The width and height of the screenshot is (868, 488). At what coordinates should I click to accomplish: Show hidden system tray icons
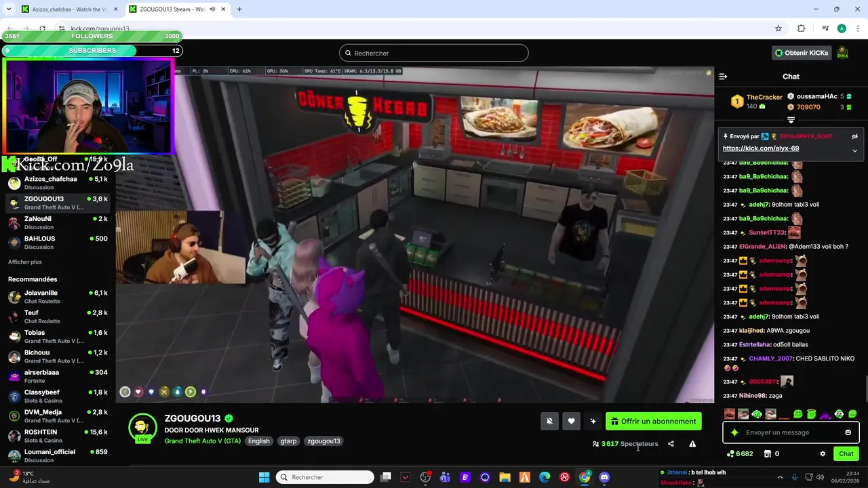(x=780, y=477)
